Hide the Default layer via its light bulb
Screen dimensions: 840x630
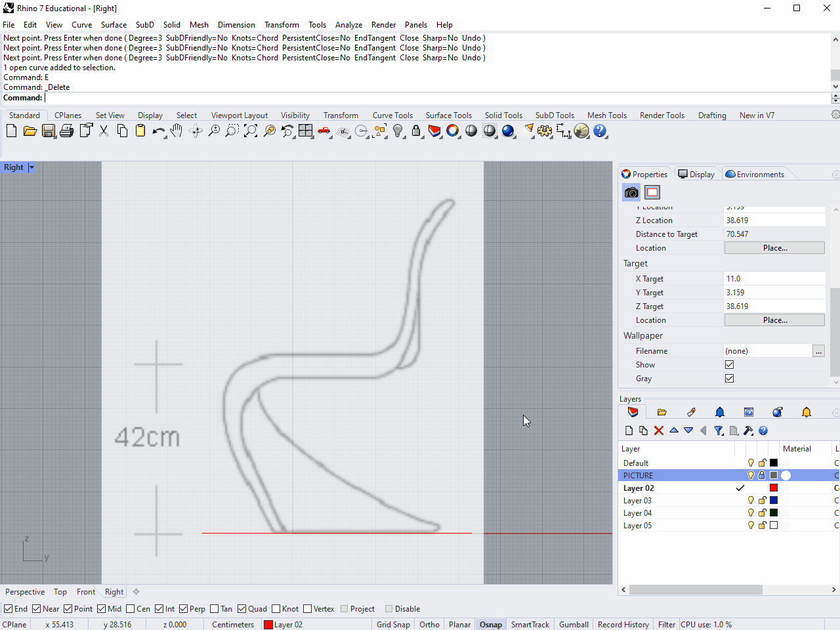[x=751, y=463]
